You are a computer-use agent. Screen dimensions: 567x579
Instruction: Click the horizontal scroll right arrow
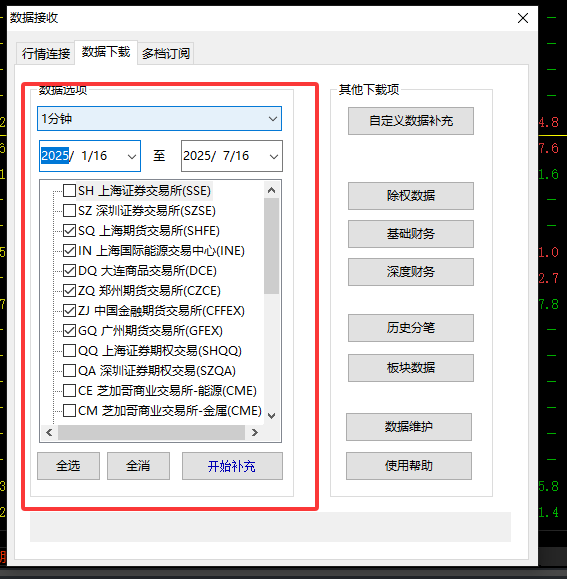[255, 432]
